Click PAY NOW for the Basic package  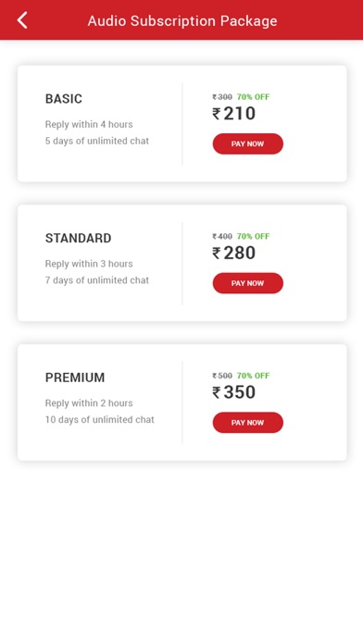click(248, 143)
